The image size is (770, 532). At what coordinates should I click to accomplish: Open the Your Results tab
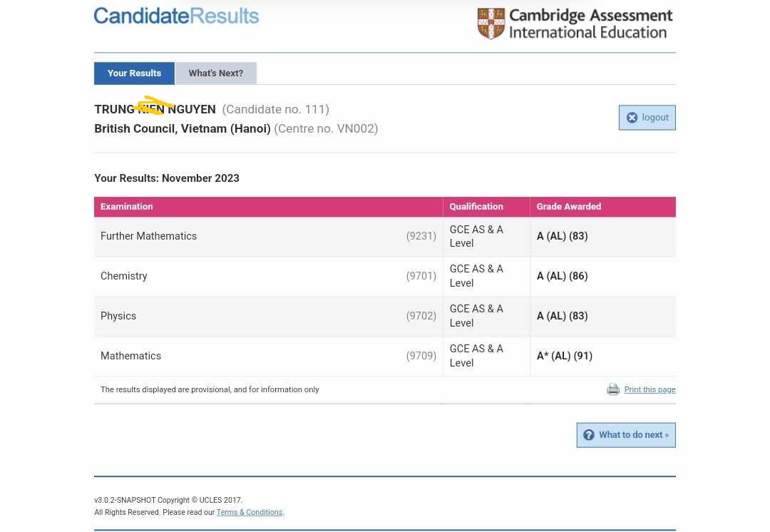pyautogui.click(x=134, y=73)
